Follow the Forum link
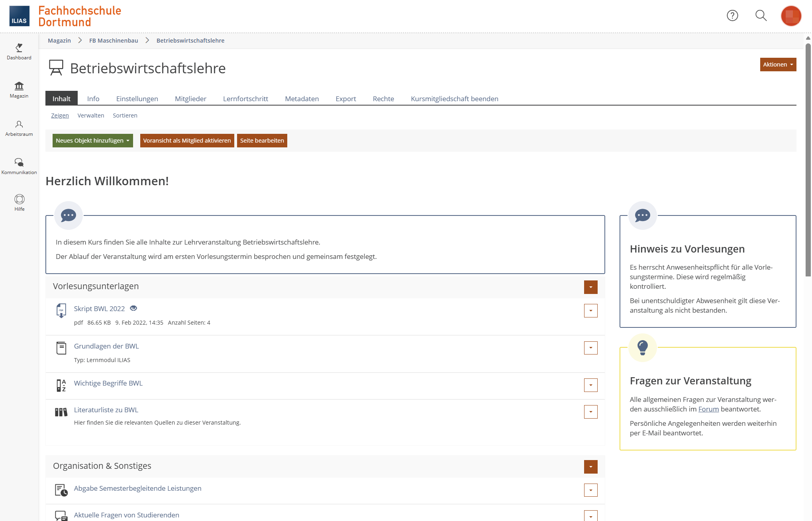 [708, 409]
